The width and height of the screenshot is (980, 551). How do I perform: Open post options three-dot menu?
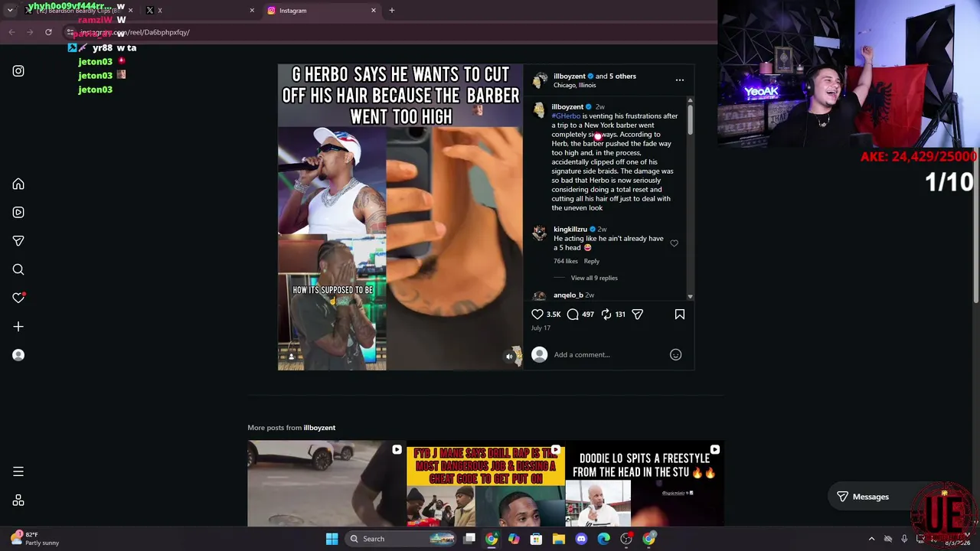(680, 80)
